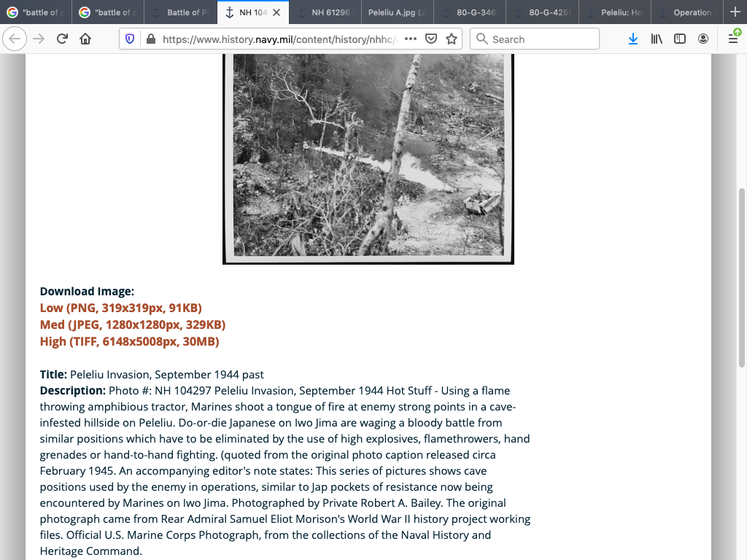The image size is (747, 560).
Task: Toggle the sidebar view
Action: point(680,39)
